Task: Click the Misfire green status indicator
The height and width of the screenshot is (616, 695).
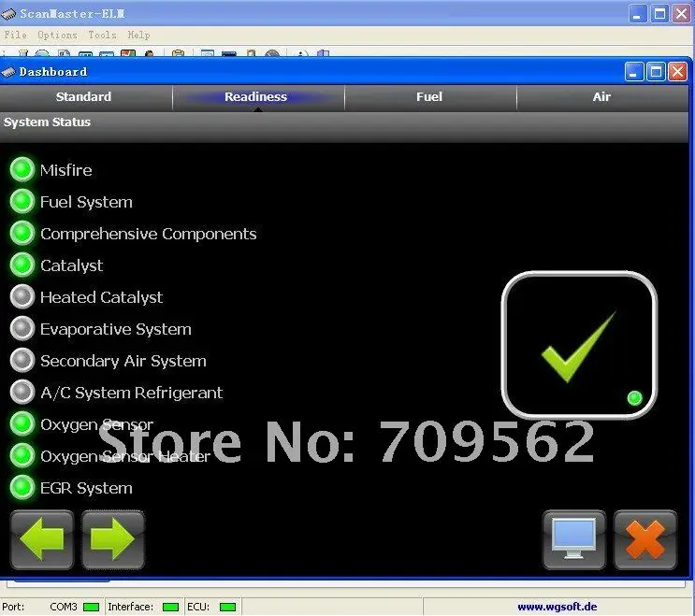Action: coord(22,169)
